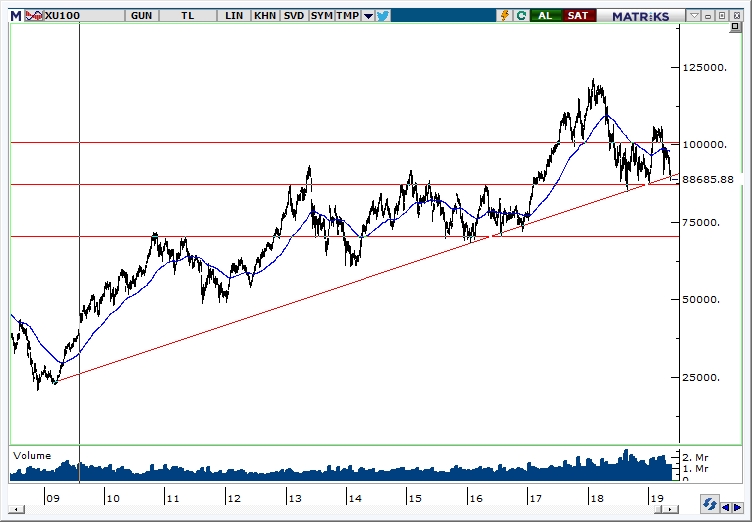The image size is (752, 522).
Task: Click the horizontal scrollbar right arrow
Action: point(671,509)
